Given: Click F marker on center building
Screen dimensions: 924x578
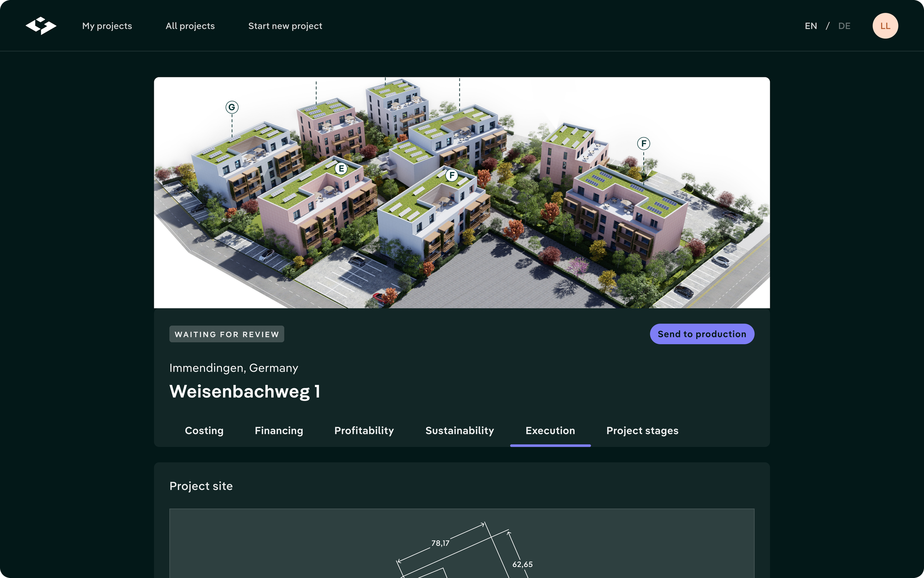Looking at the screenshot, I should coord(452,175).
